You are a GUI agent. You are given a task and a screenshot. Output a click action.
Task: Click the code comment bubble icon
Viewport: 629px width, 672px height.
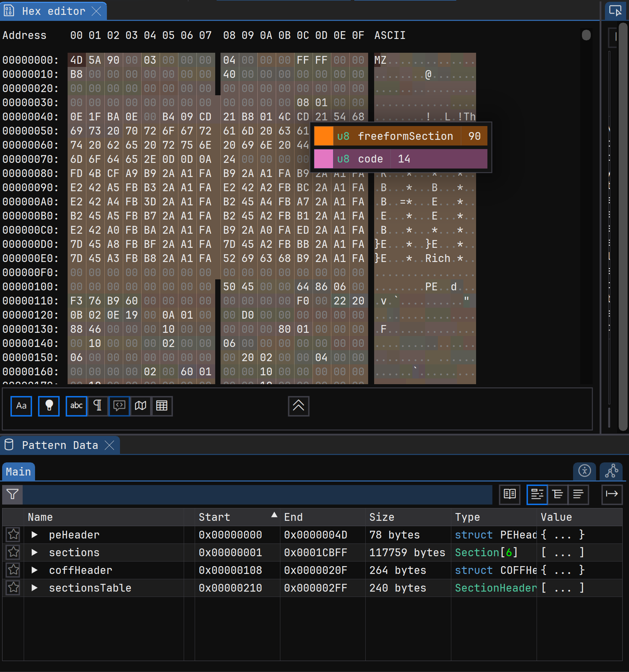[119, 406]
